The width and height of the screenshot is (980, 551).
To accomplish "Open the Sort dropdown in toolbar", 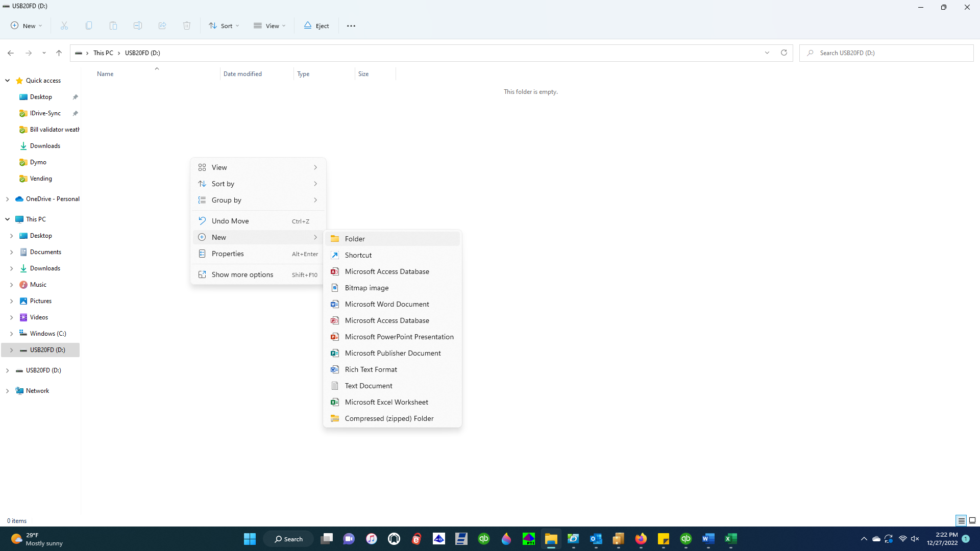I will click(224, 26).
